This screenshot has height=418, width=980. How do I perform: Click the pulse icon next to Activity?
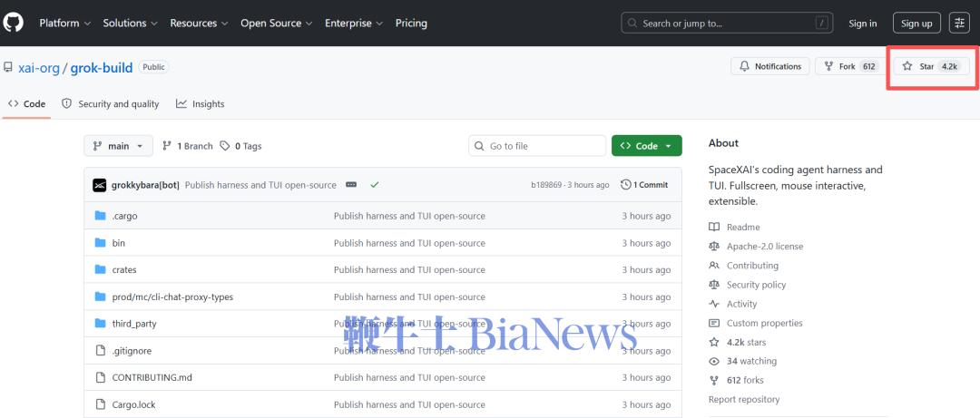tap(714, 304)
